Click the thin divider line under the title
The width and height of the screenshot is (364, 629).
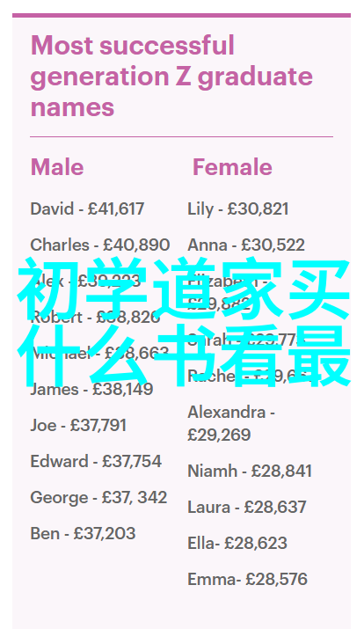click(182, 136)
